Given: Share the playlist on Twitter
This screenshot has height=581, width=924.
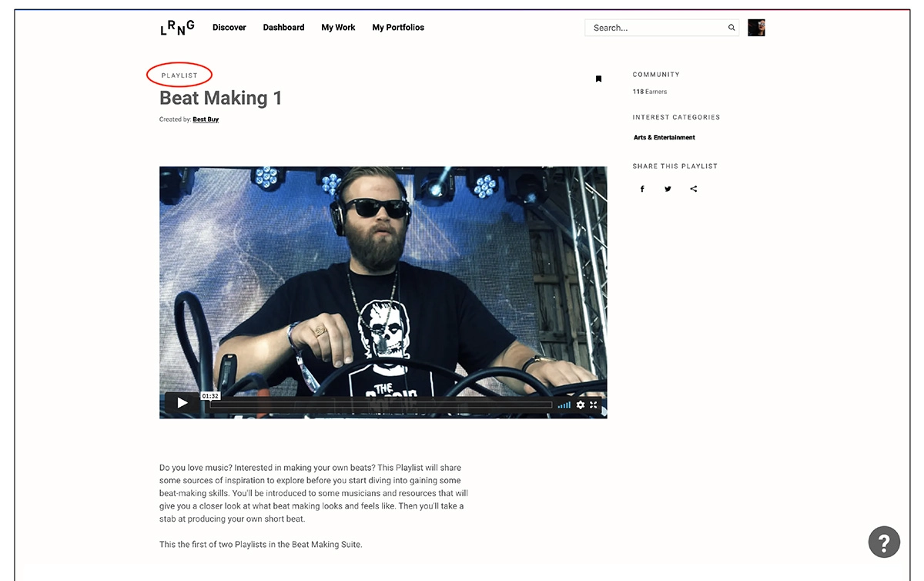Looking at the screenshot, I should pyautogui.click(x=668, y=189).
